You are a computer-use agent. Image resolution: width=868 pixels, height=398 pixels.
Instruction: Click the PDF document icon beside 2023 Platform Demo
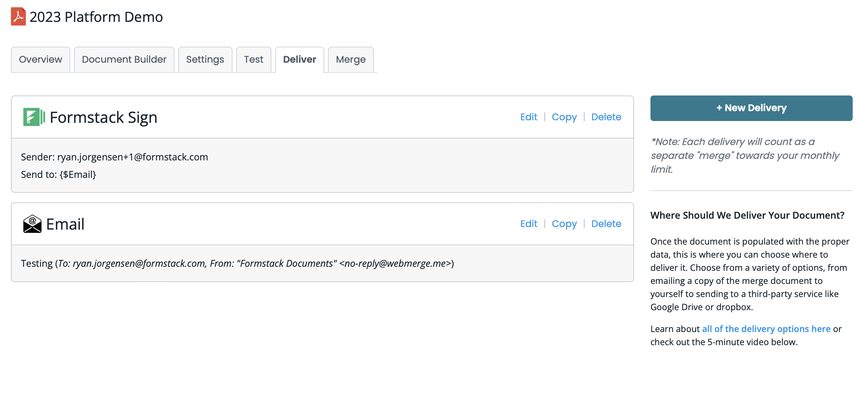[x=19, y=16]
